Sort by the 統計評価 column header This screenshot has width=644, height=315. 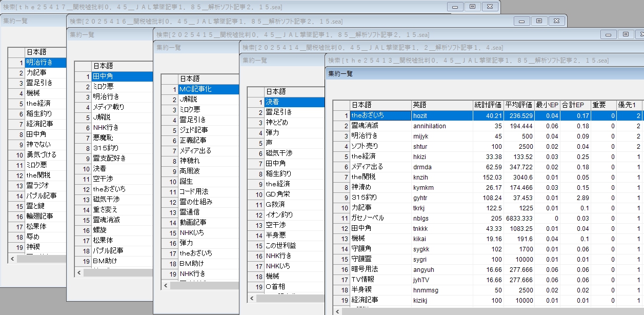[x=488, y=105]
